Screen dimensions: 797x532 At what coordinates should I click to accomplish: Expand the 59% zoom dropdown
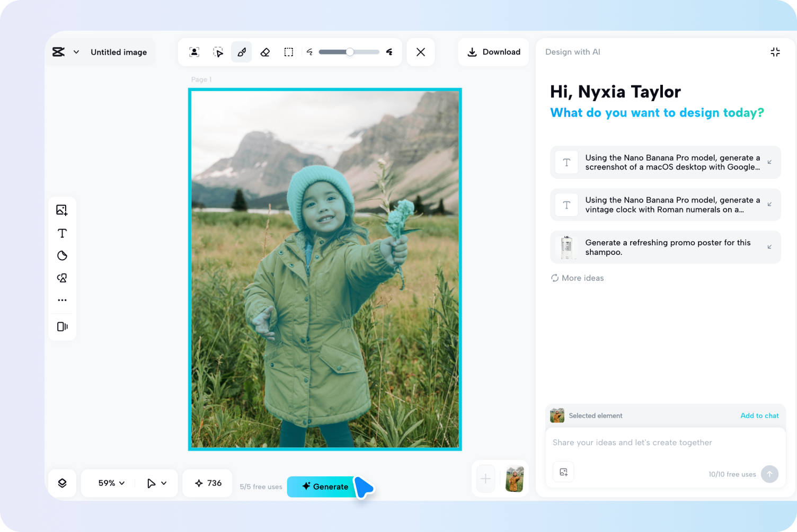click(x=111, y=483)
